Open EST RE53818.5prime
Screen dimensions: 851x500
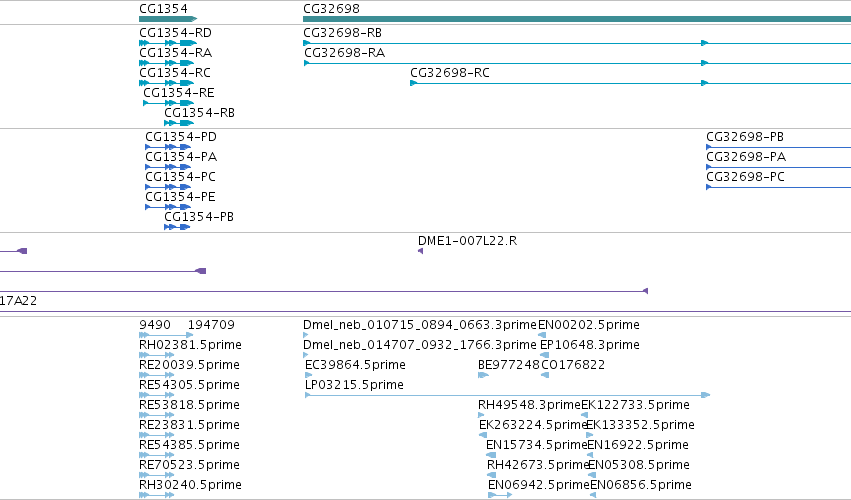[x=189, y=405]
